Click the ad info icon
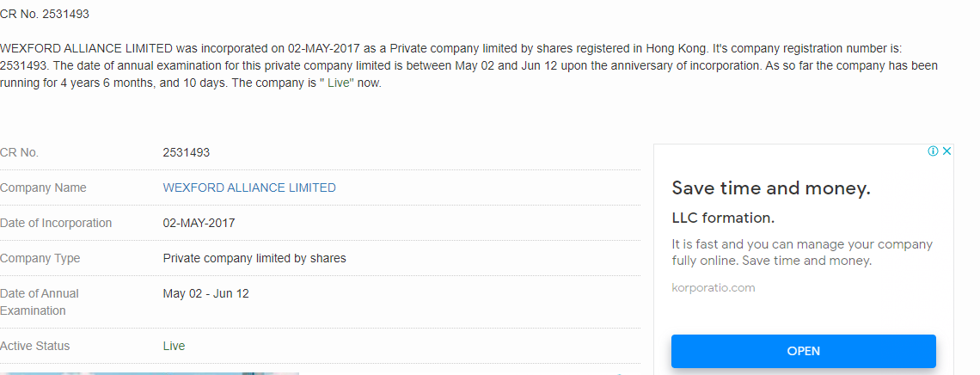 tap(933, 151)
